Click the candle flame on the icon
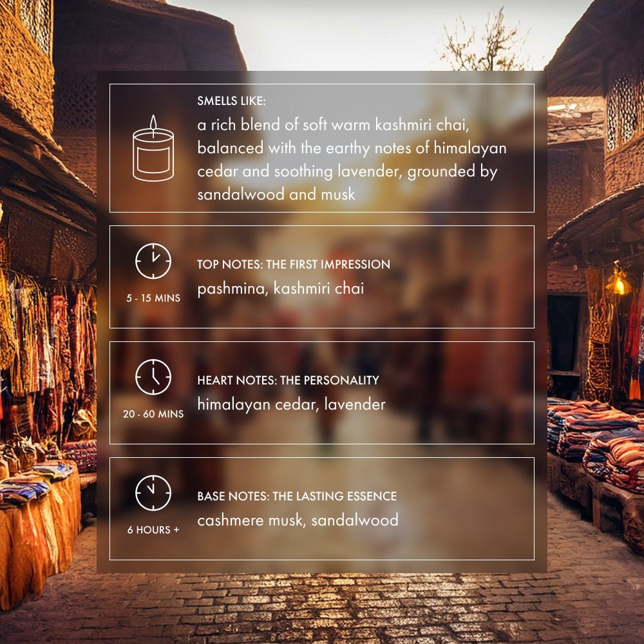644x644 pixels. (x=153, y=123)
